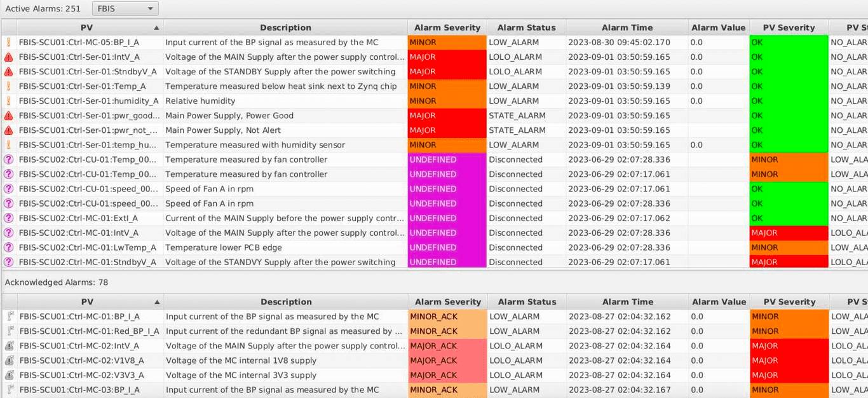Click the major alarm icon for Main Power Supply, Power Good
868x398 pixels.
[9, 116]
